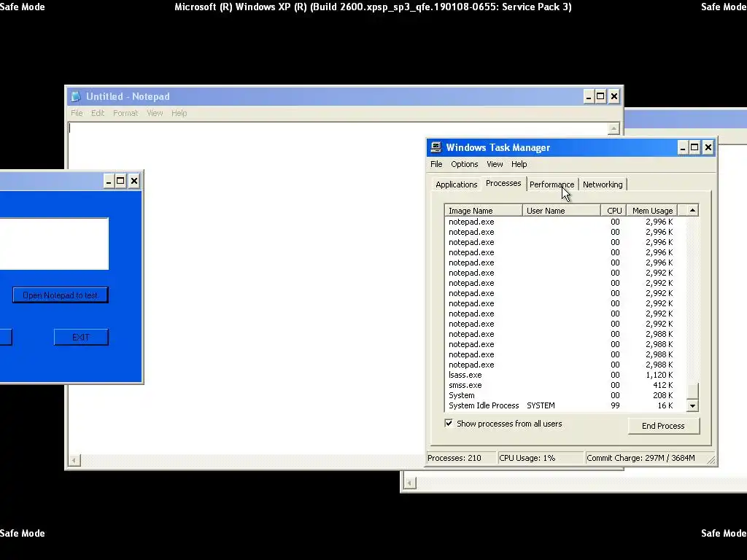Select the System Idle Process row
The height and width of the screenshot is (560, 747).
[565, 405]
